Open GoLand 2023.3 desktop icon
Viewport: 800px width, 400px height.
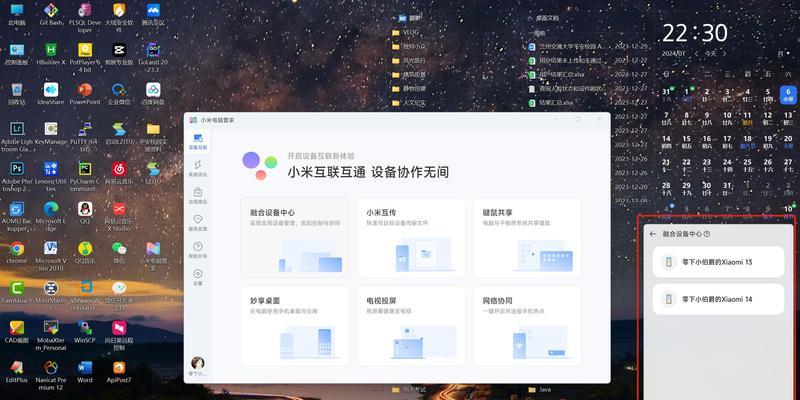coord(153,57)
